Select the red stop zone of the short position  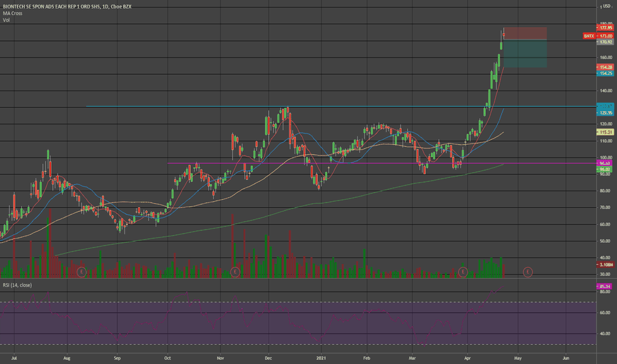[526, 34]
